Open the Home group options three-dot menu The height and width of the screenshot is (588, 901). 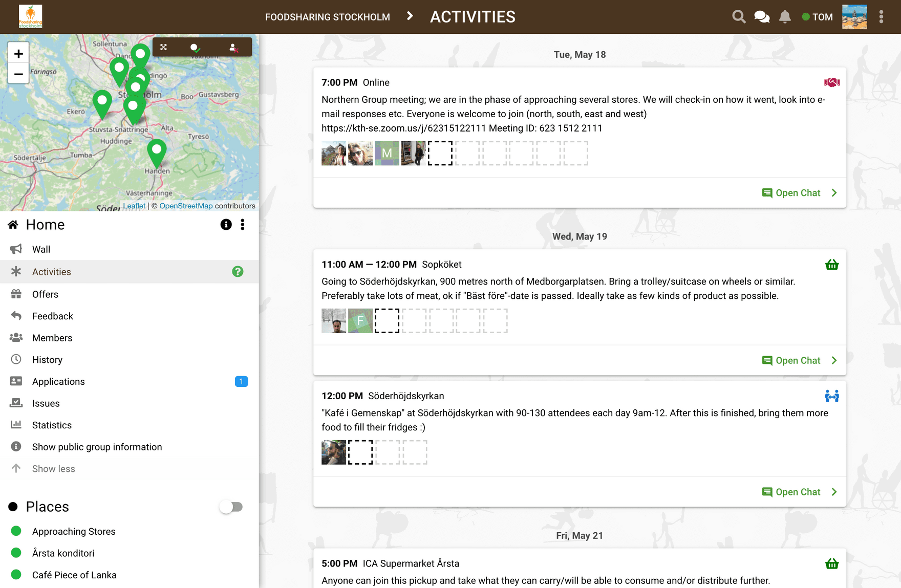(x=243, y=225)
